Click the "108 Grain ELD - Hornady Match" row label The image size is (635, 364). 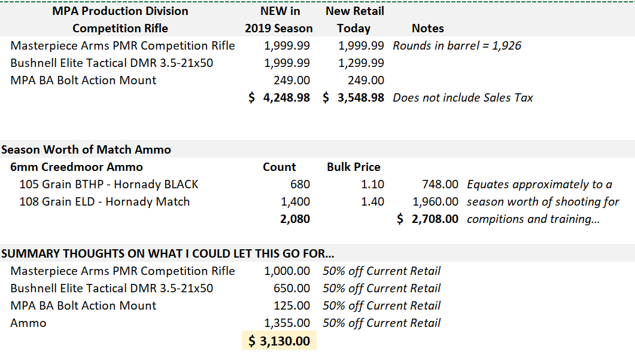point(105,202)
